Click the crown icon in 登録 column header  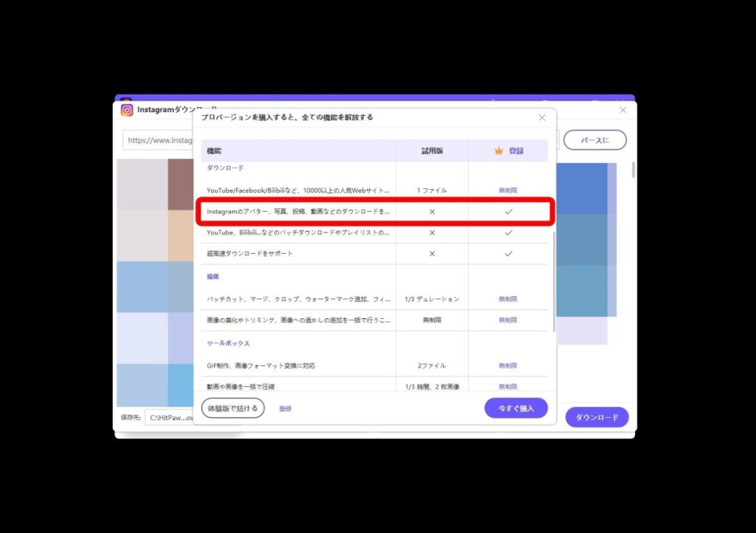pos(498,151)
